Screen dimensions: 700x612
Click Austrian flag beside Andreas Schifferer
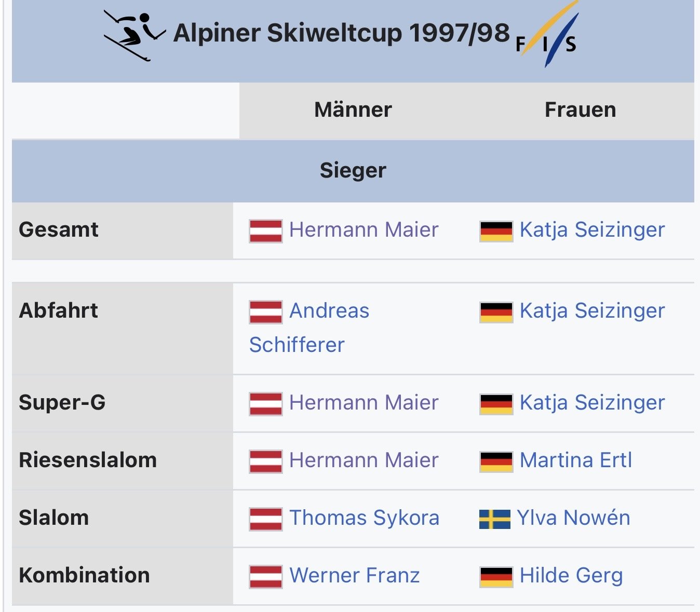pyautogui.click(x=266, y=312)
